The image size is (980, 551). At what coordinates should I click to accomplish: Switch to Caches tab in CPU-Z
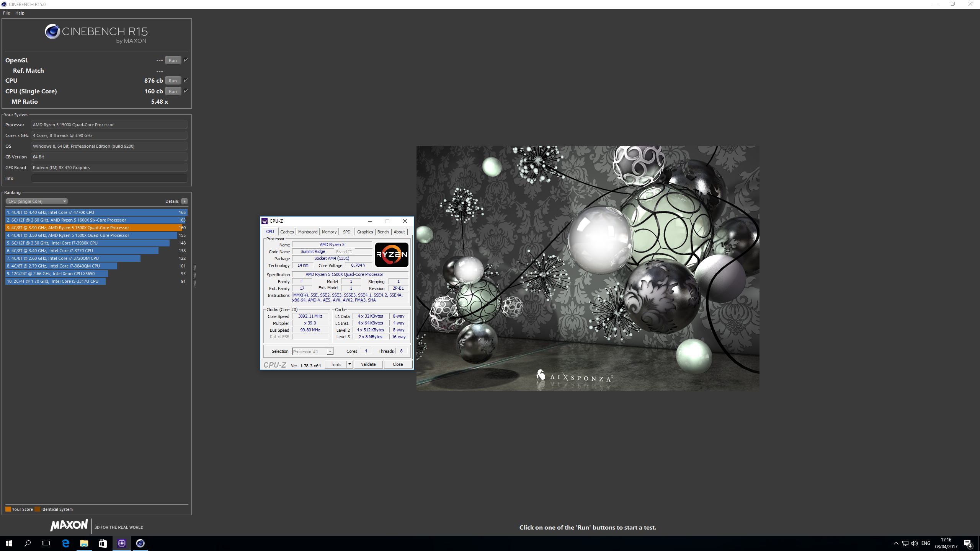(287, 232)
